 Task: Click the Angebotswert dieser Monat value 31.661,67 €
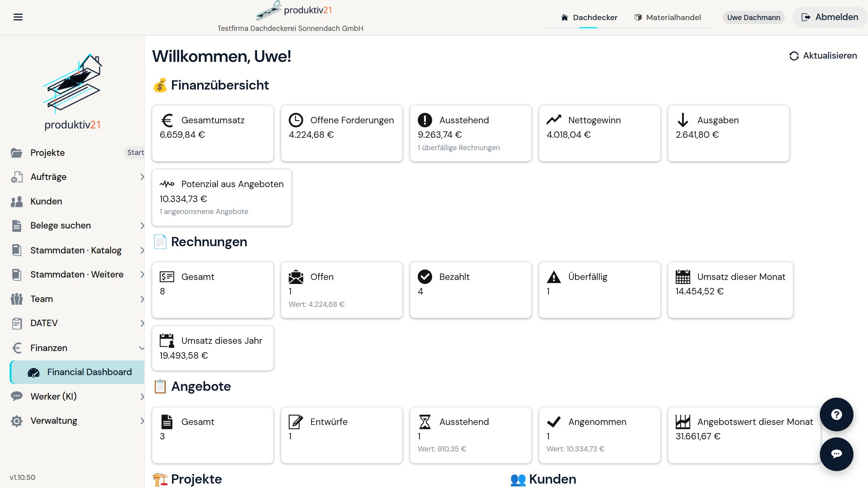coord(698,436)
